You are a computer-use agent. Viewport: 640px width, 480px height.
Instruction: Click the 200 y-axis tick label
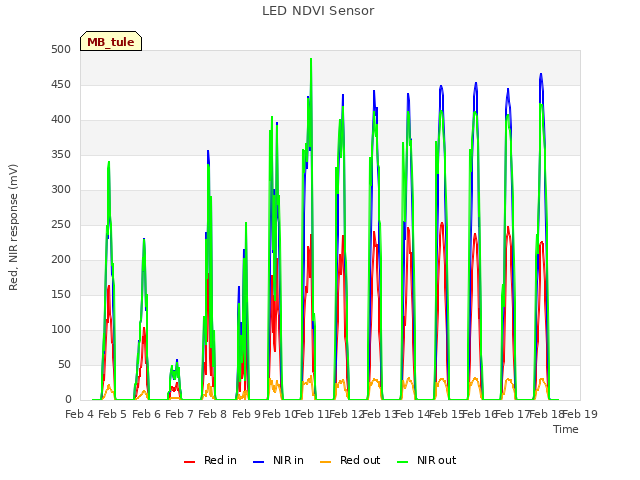61,260
